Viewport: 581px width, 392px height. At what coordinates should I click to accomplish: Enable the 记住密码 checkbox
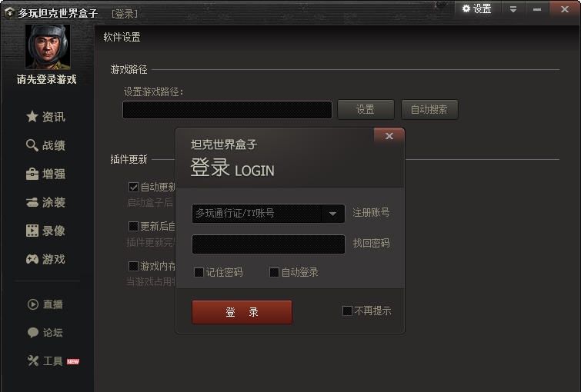click(x=199, y=272)
